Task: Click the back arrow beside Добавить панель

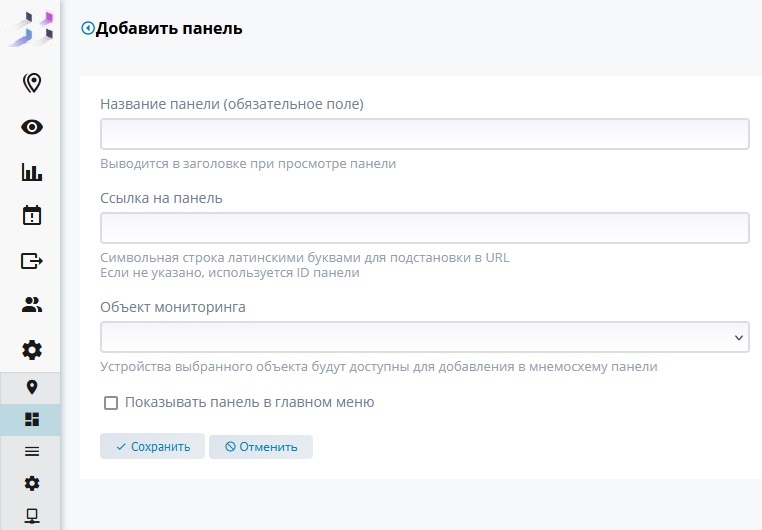Action: (x=87, y=29)
